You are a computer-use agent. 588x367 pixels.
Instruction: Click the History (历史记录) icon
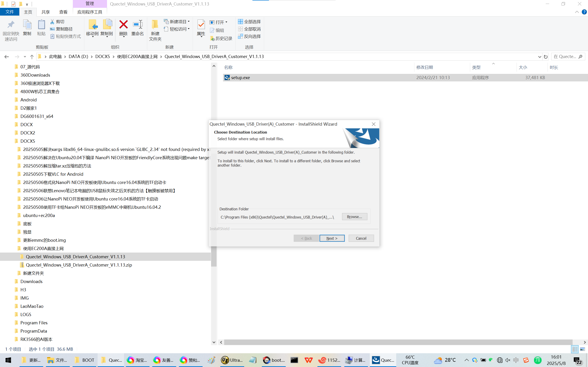click(x=212, y=38)
